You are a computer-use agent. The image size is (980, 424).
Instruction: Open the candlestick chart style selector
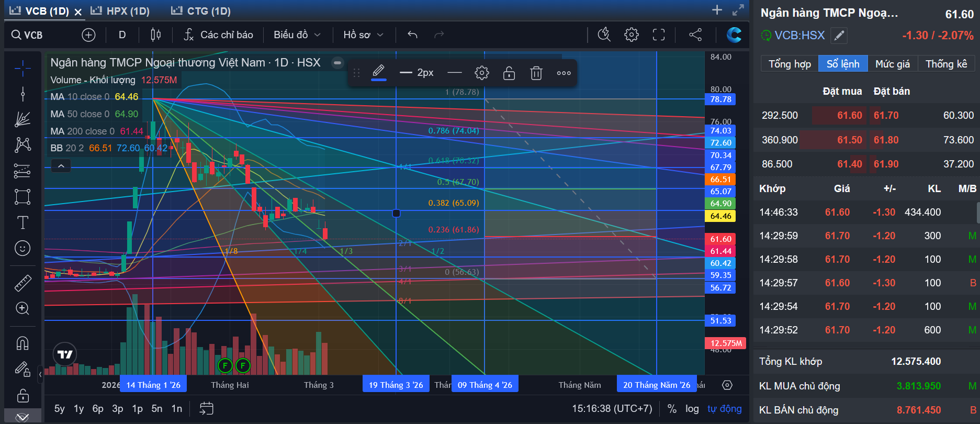[155, 35]
